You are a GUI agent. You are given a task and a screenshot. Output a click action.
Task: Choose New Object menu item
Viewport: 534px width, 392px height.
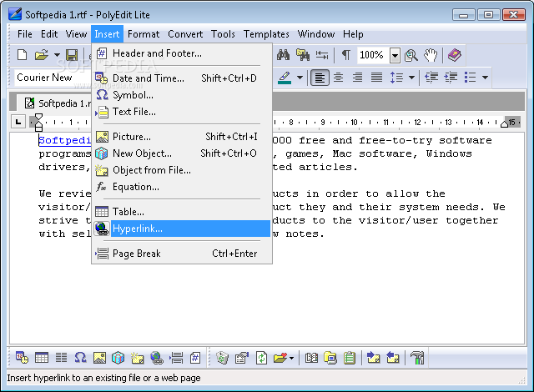(182, 153)
